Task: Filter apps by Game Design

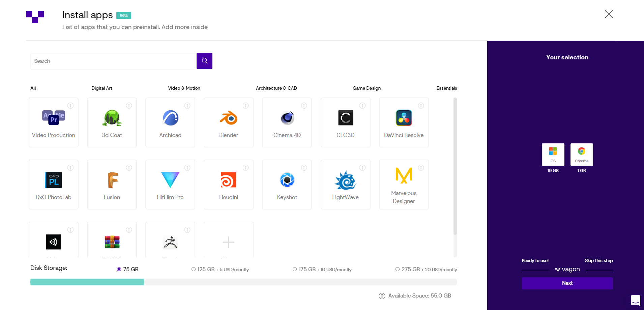Action: (x=367, y=88)
